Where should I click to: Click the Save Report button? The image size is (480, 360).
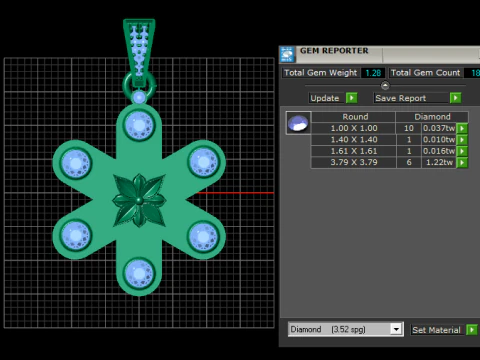click(411, 98)
